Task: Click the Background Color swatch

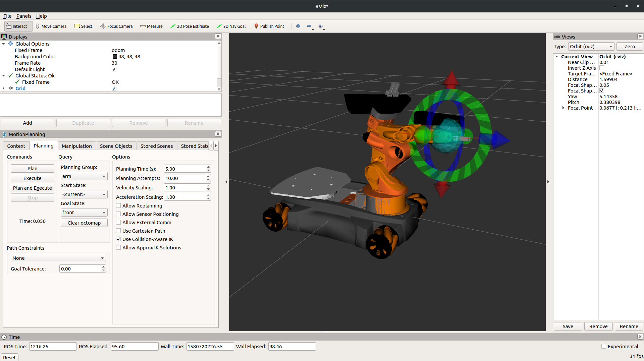Action: click(x=115, y=56)
